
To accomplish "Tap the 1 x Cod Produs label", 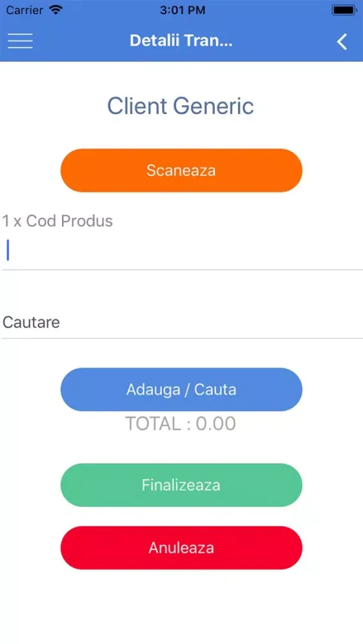I will (57, 221).
